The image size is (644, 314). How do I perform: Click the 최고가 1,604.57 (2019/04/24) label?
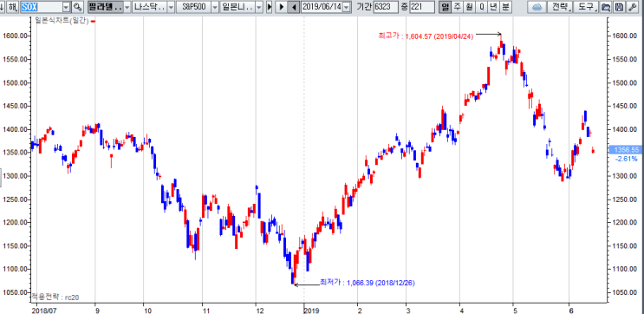(426, 36)
